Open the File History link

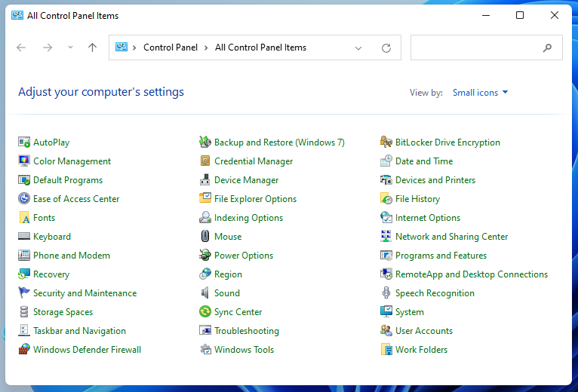pyautogui.click(x=417, y=198)
